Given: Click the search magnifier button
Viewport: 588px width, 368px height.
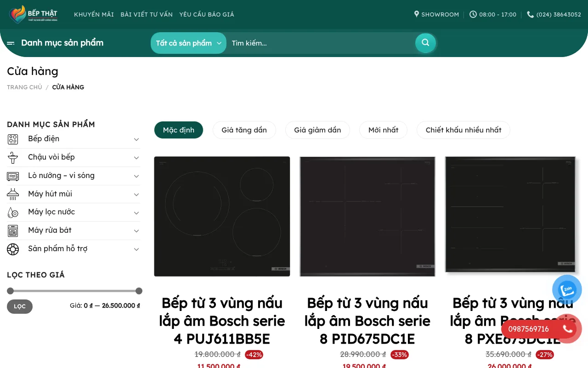Looking at the screenshot, I should click(x=425, y=43).
